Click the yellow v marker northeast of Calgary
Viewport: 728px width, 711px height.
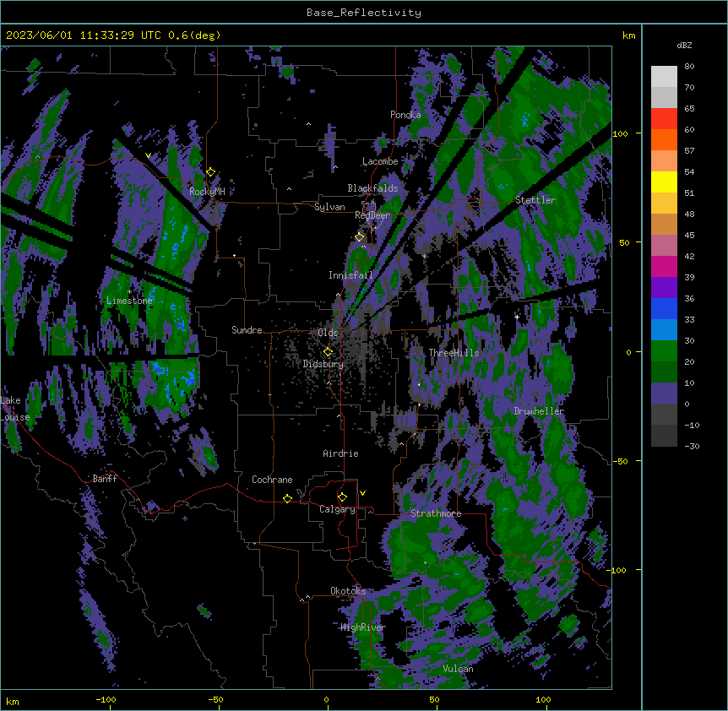click(362, 493)
